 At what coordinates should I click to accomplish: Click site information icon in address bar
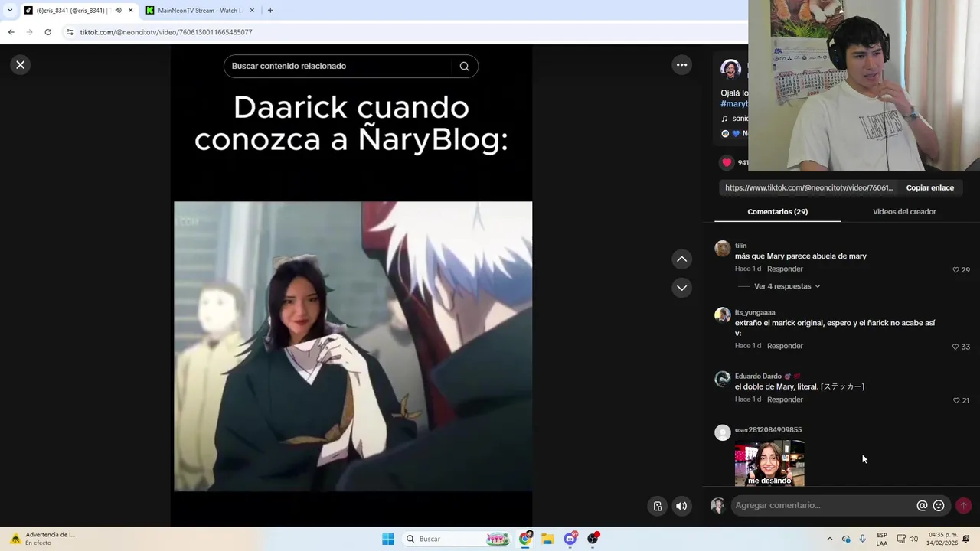(70, 32)
